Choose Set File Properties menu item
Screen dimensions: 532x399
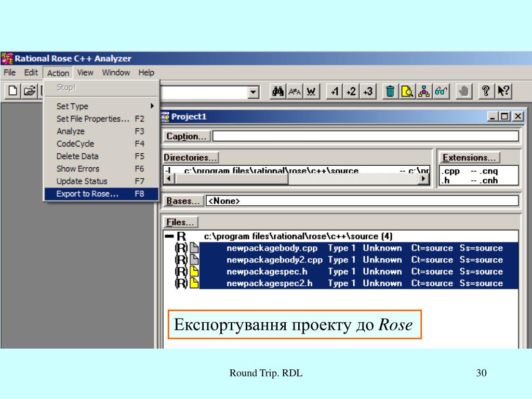click(x=101, y=119)
